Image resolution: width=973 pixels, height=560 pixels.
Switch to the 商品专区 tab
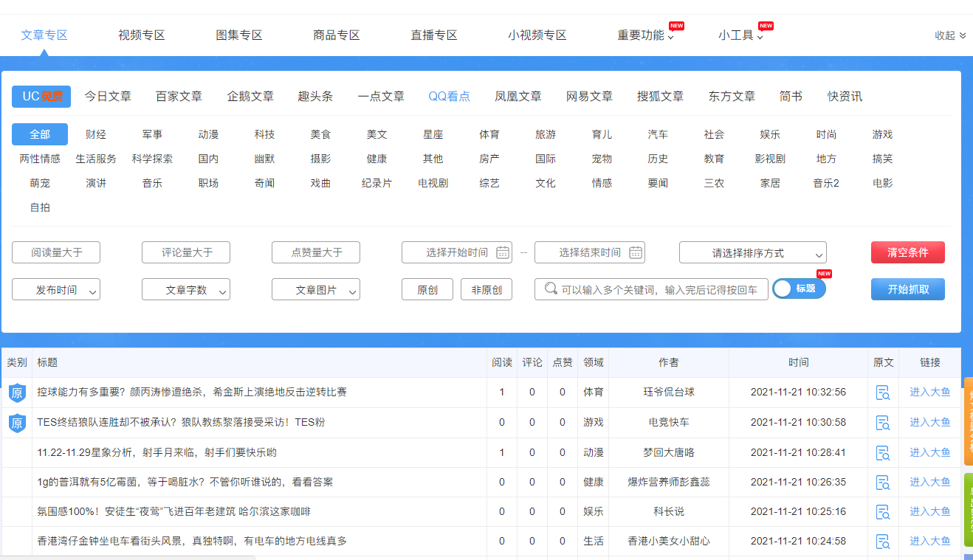337,35
